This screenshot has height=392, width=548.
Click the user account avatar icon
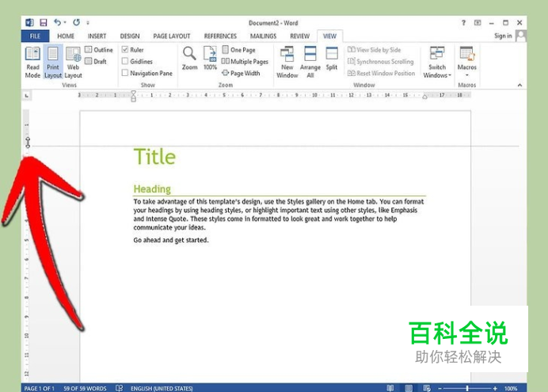[521, 36]
